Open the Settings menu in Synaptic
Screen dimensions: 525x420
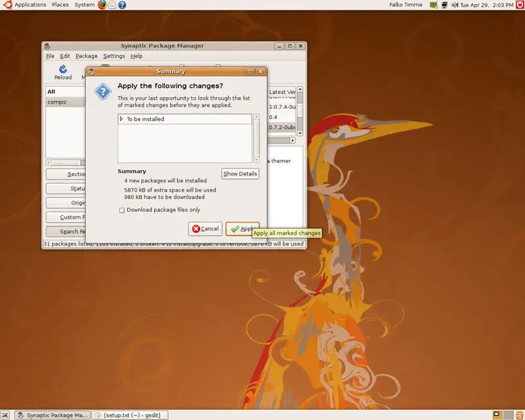point(114,56)
